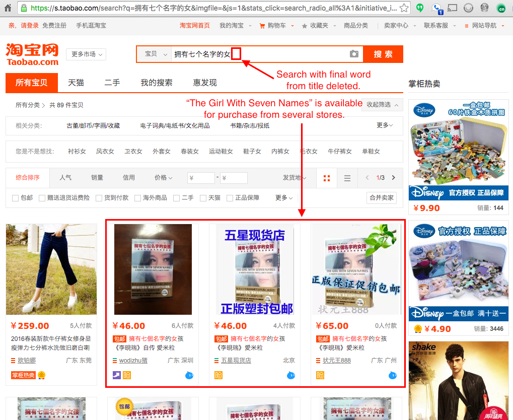This screenshot has height=420, width=513.
Task: Click the 合并卖家 button
Action: [x=382, y=198]
